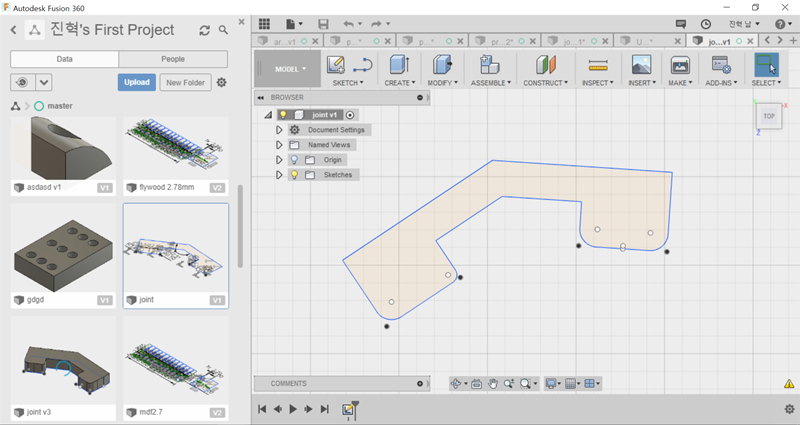
Task: Open data panel settings gear
Action: [x=221, y=82]
